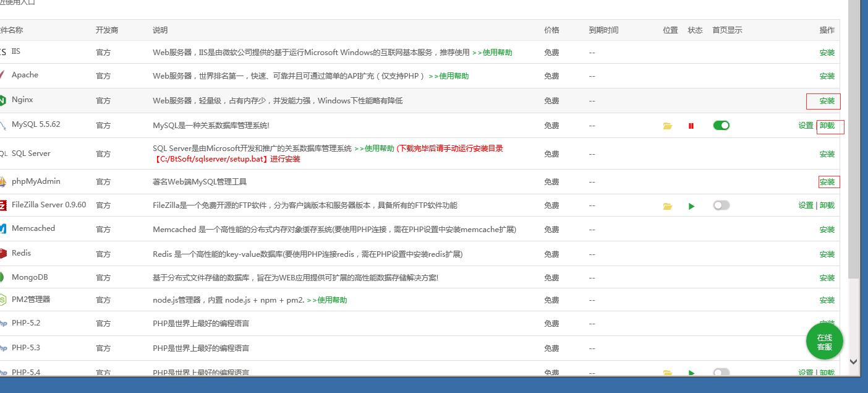Install Nginx web server
868x393 pixels.
(827, 101)
